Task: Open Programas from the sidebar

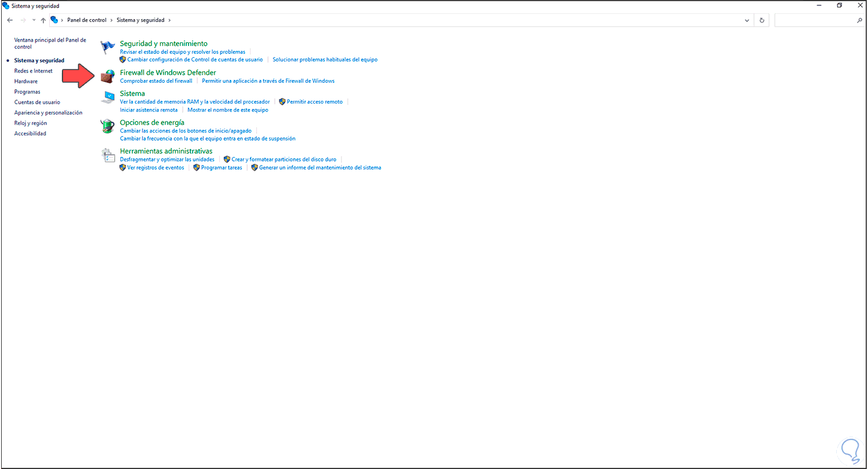Action: coord(27,92)
